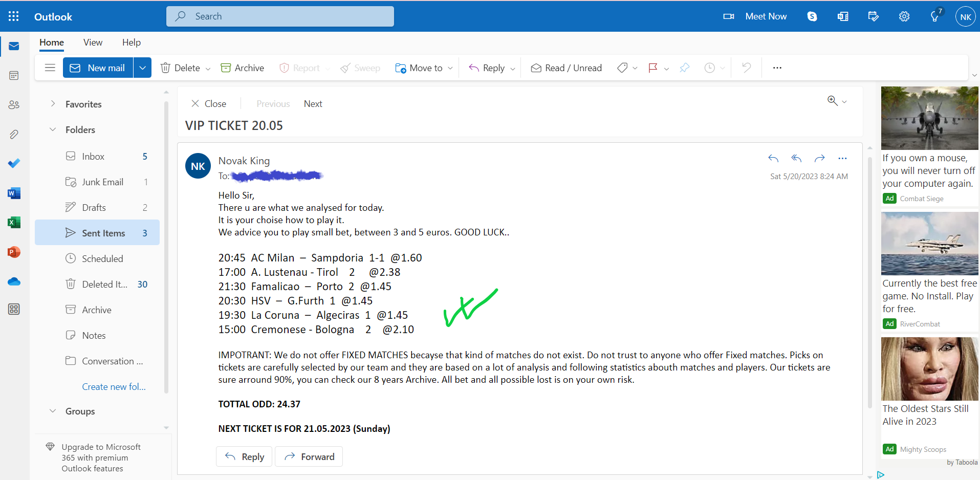The width and height of the screenshot is (980, 480).
Task: Open the More apps icon in left rail
Action: point(14,309)
